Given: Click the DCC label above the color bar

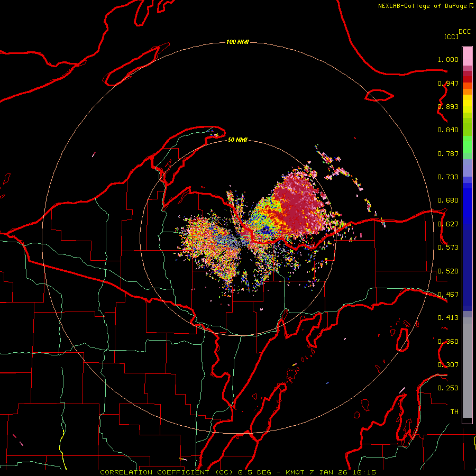Looking at the screenshot, I should [x=465, y=32].
